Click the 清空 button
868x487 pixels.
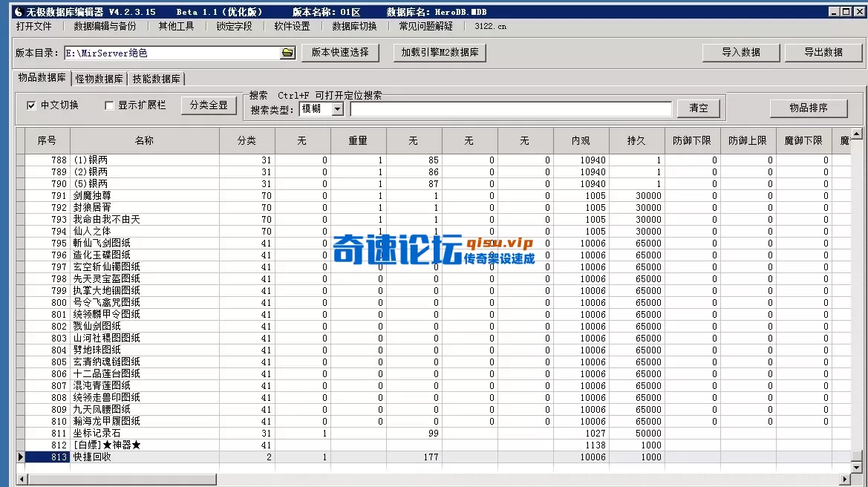coord(699,108)
